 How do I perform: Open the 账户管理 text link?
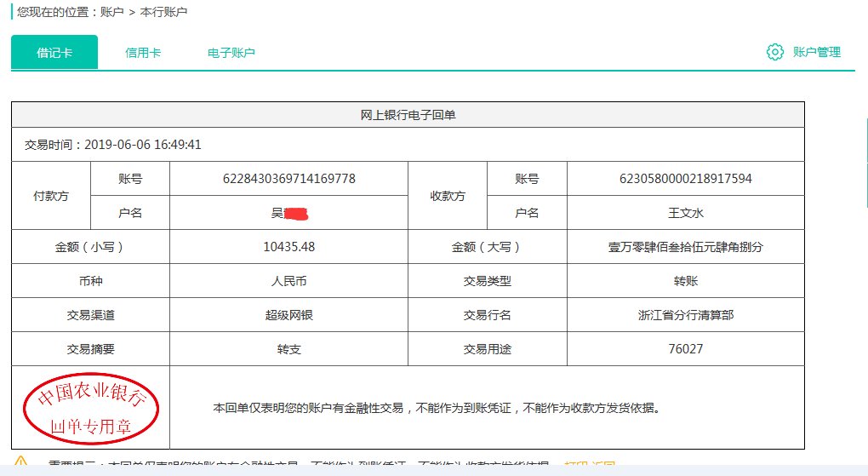coord(817,52)
